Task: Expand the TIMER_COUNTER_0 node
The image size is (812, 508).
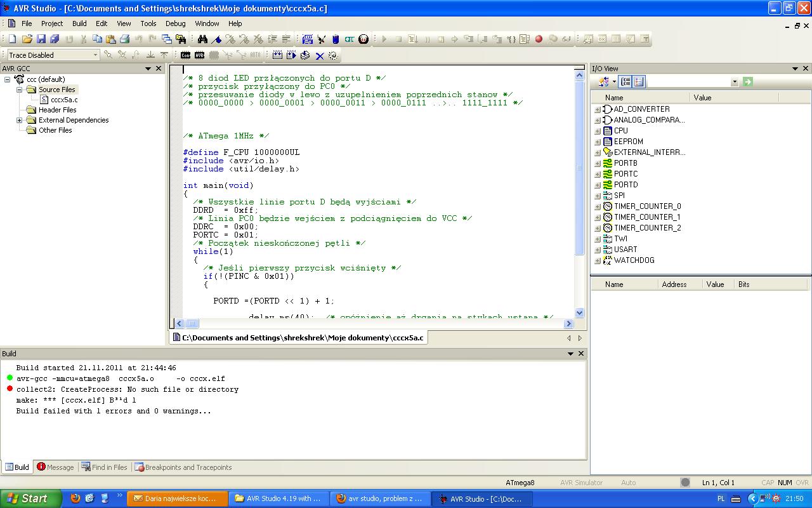Action: (597, 206)
